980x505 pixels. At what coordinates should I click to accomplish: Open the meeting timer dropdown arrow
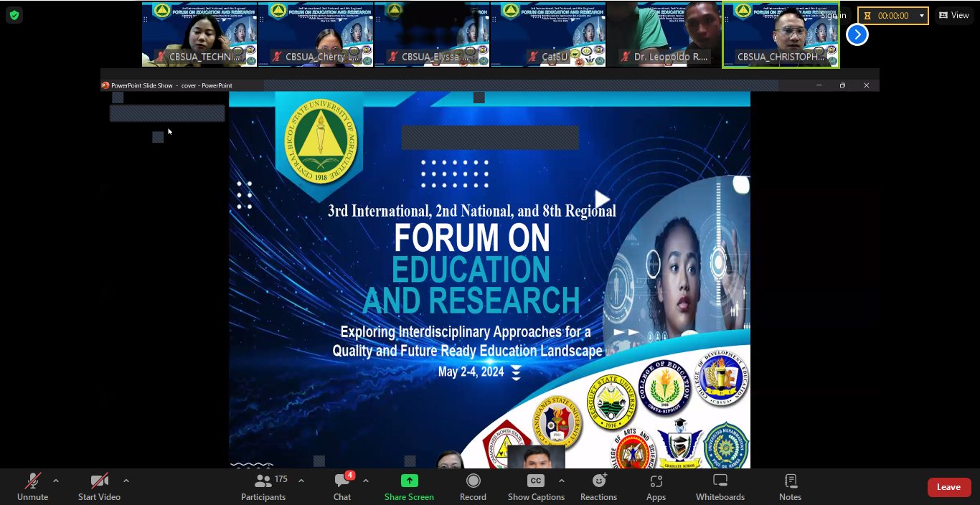point(922,16)
